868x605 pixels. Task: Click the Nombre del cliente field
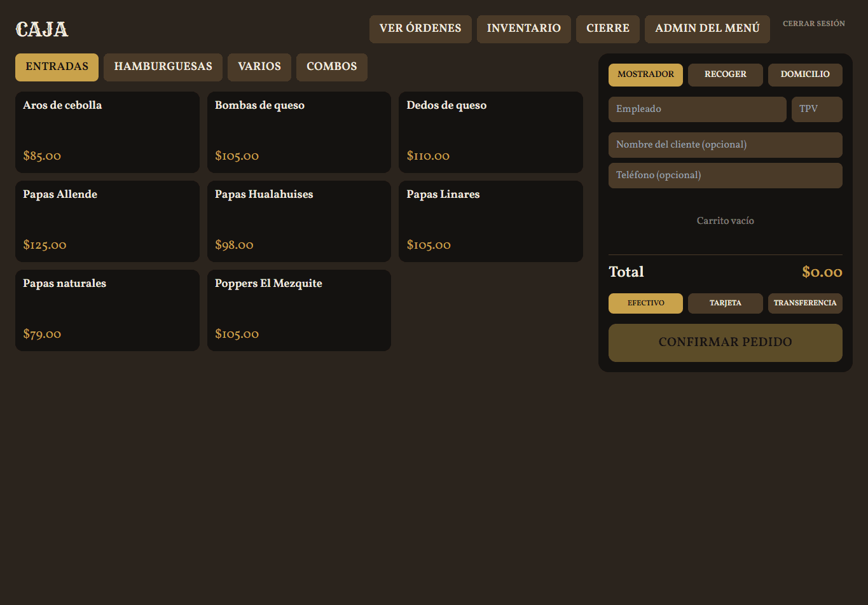(x=726, y=145)
